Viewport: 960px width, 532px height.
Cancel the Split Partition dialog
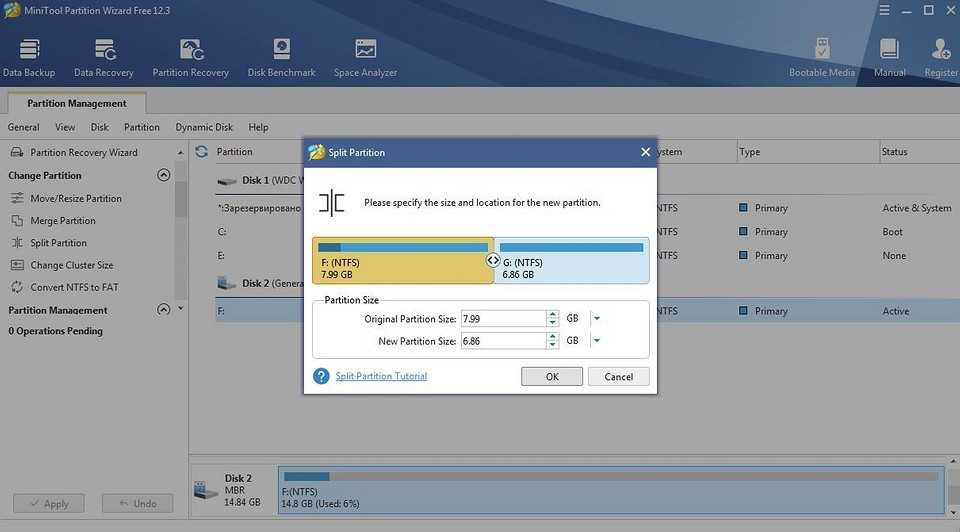tap(618, 377)
